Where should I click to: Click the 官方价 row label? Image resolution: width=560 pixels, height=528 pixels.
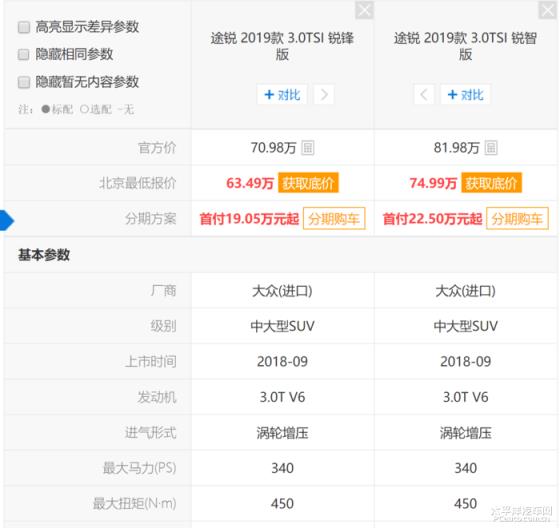pyautogui.click(x=157, y=148)
